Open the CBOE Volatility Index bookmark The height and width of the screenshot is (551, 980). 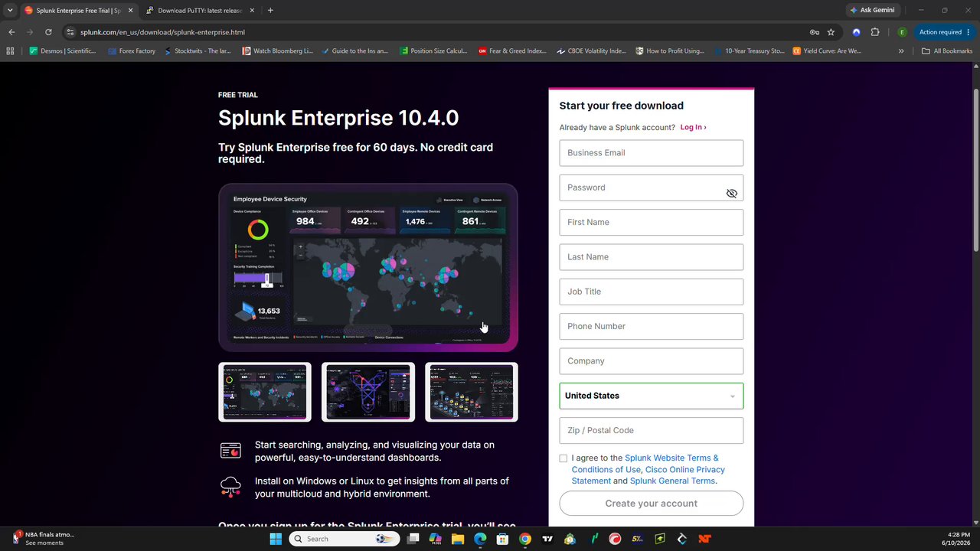[591, 51]
